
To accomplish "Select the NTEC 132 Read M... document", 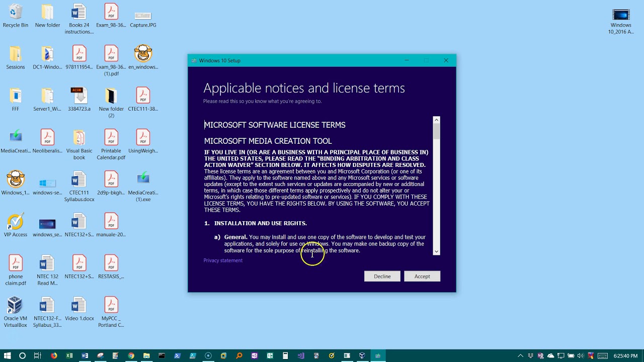I will point(47,270).
